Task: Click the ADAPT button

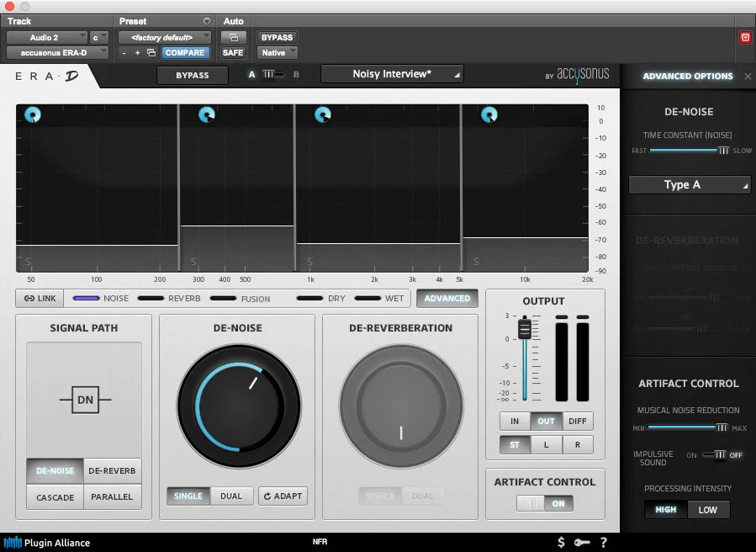Action: tap(283, 496)
